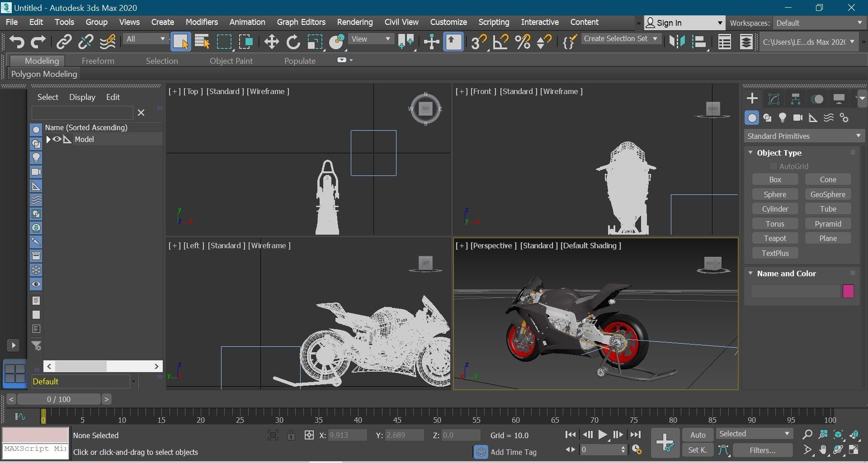Toggle the 3D Snaps icon
Viewport: 868px width, 463px height.
[x=478, y=42]
